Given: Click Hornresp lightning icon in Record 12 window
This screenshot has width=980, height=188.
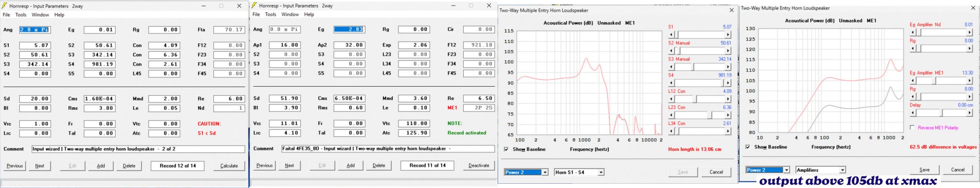Looking at the screenshot, I should [4, 6].
